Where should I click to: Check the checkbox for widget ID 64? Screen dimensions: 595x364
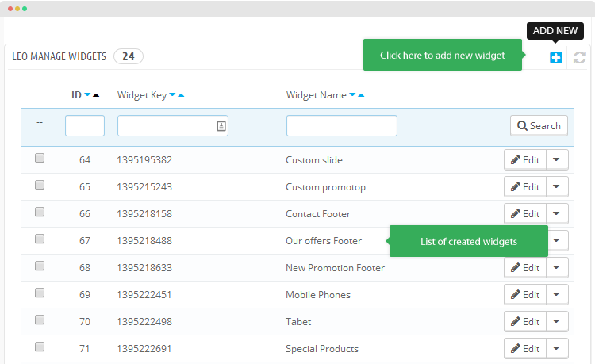point(40,158)
